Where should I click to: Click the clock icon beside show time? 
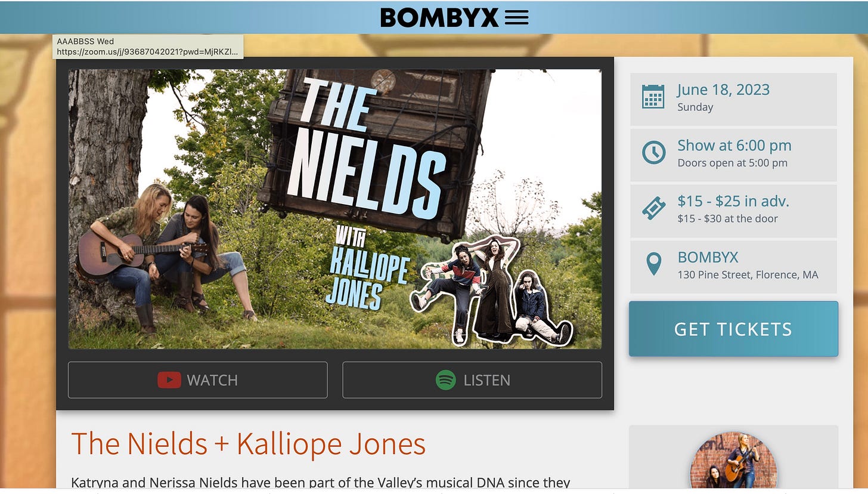(653, 153)
